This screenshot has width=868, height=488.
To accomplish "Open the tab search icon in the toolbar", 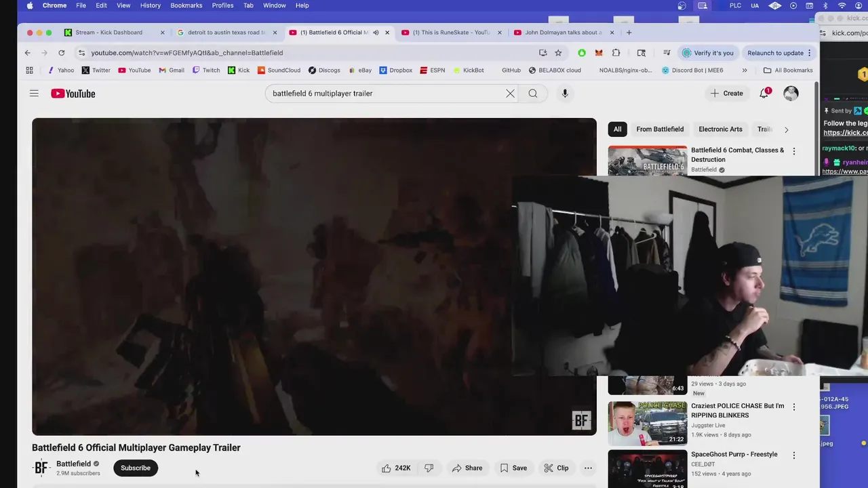I will pos(641,53).
